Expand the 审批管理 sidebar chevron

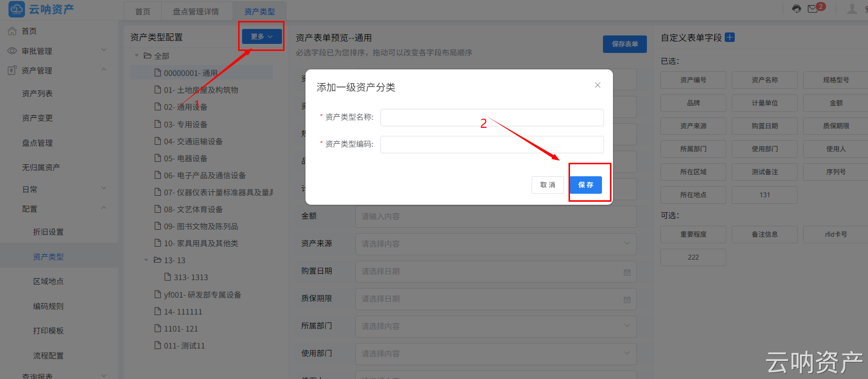click(104, 49)
